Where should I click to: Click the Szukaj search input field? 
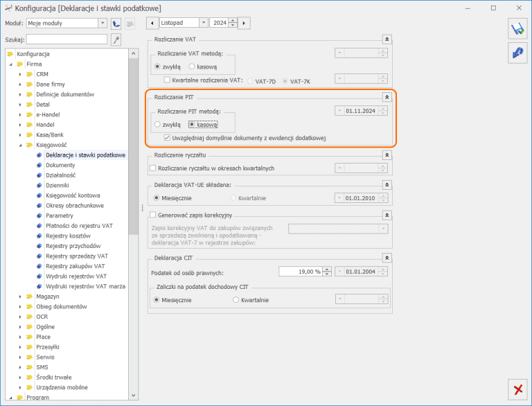[66, 39]
